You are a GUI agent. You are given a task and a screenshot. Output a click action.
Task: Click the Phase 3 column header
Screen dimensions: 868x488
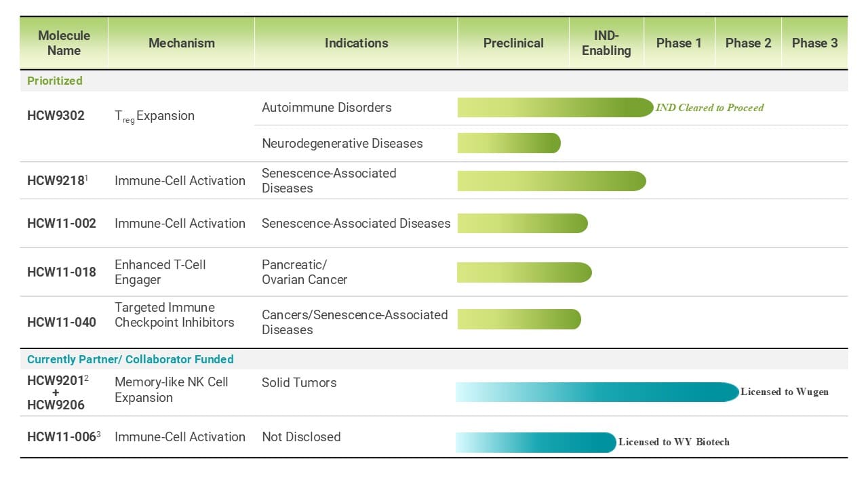click(x=814, y=43)
